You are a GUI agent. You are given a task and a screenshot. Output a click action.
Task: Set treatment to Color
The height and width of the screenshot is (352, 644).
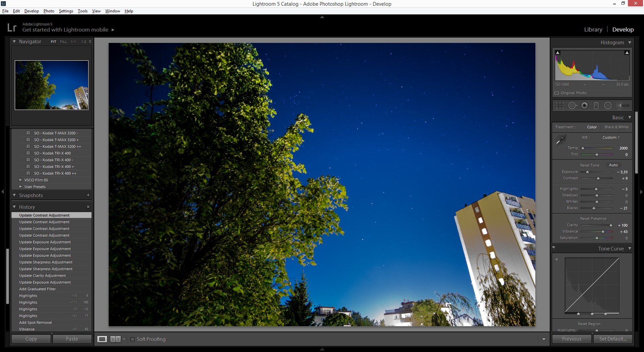[592, 127]
